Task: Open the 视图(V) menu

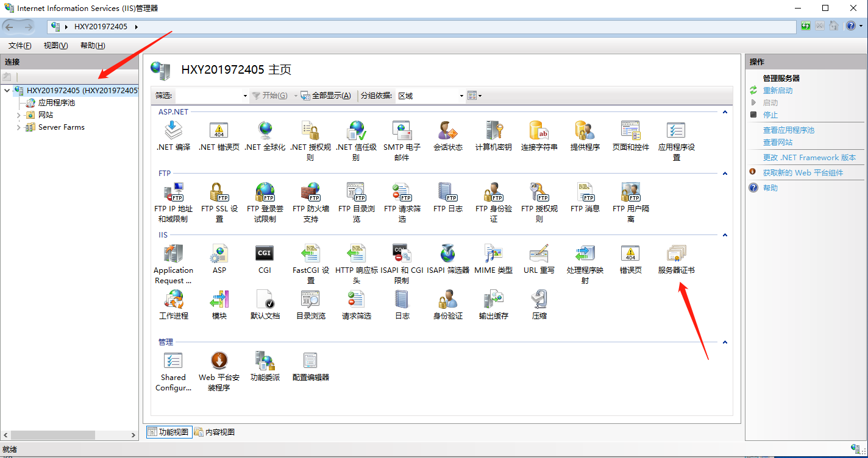Action: click(55, 46)
